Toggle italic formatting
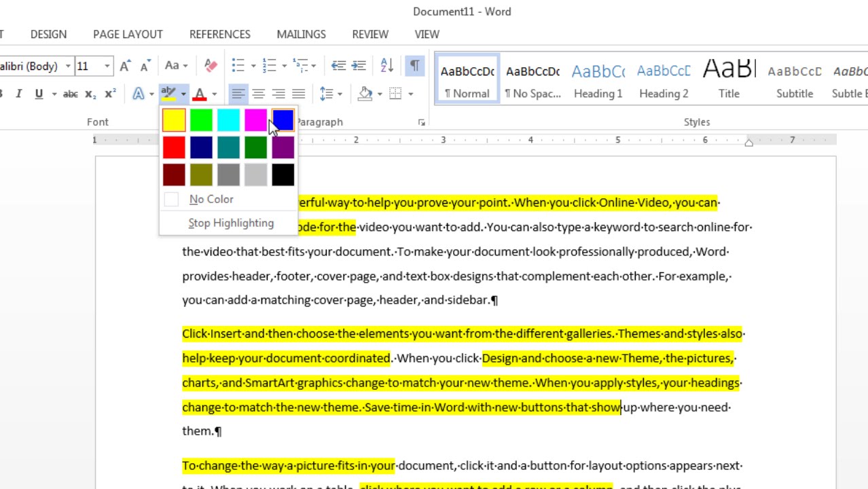Screen dimensions: 868x489 tap(19, 94)
